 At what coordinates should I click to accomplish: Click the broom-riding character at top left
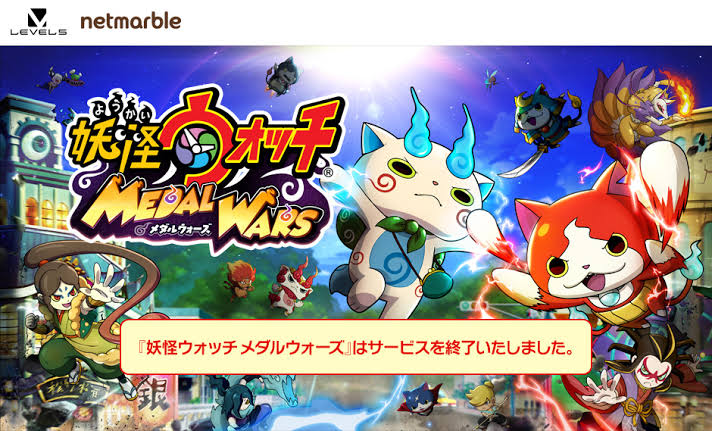pyautogui.click(x=62, y=79)
